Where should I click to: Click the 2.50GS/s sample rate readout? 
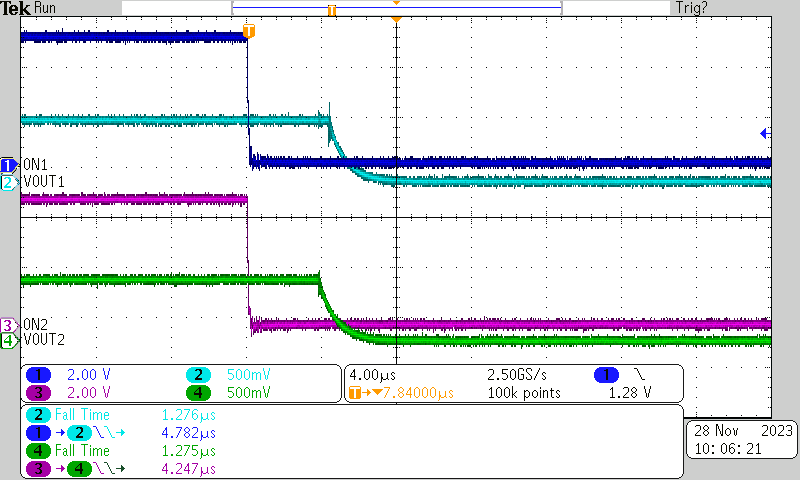pyautogui.click(x=517, y=375)
